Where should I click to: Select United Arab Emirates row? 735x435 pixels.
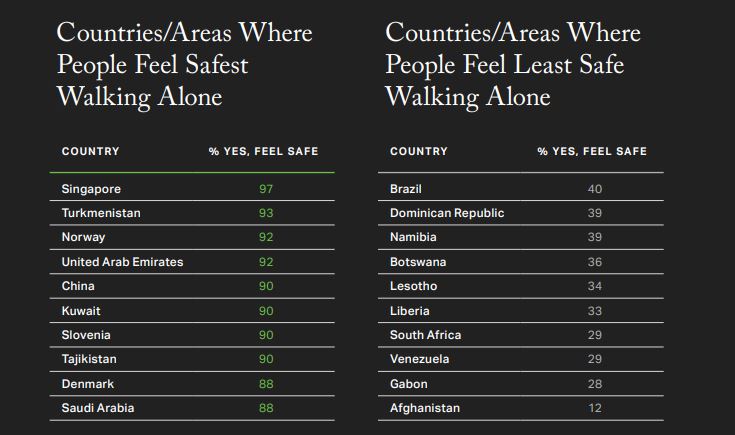click(x=122, y=262)
